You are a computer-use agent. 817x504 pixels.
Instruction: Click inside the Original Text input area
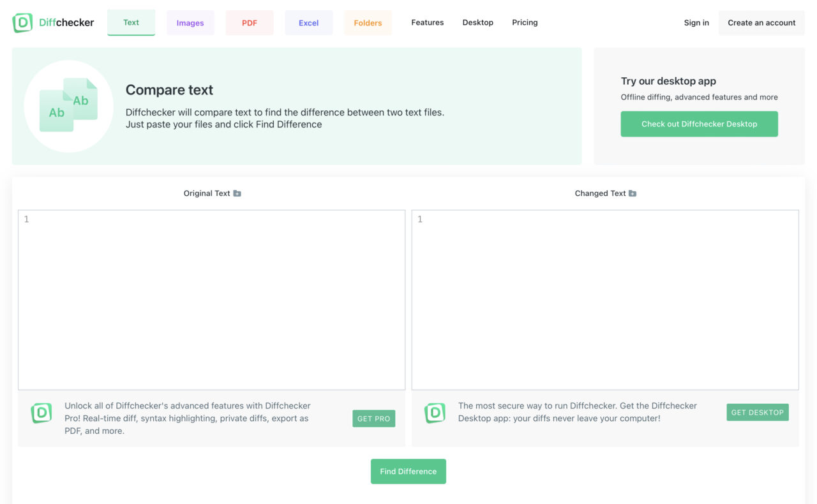(211, 300)
